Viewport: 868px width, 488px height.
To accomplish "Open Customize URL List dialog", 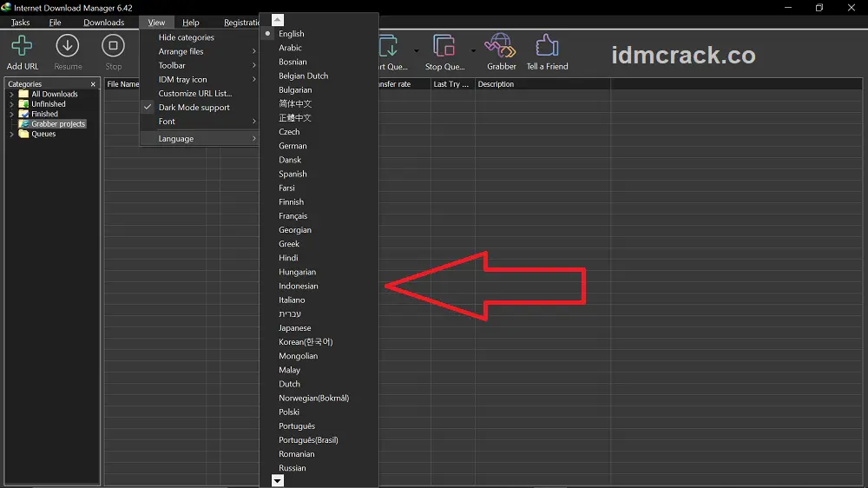I will pos(200,94).
